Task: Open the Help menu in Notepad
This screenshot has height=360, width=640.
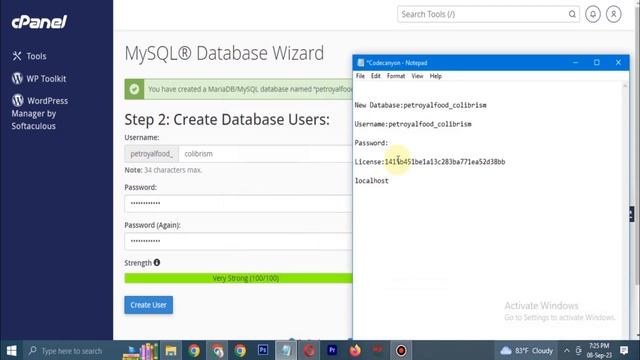Action: (436, 76)
